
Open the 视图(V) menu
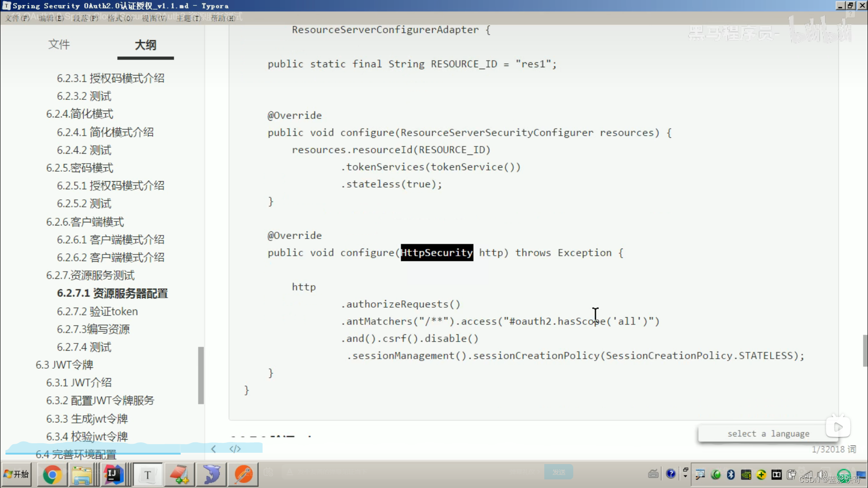154,18
